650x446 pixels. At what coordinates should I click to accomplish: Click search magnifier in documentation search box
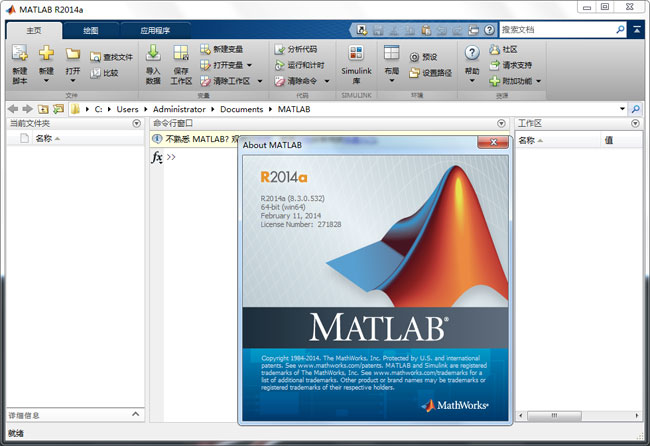(620, 29)
